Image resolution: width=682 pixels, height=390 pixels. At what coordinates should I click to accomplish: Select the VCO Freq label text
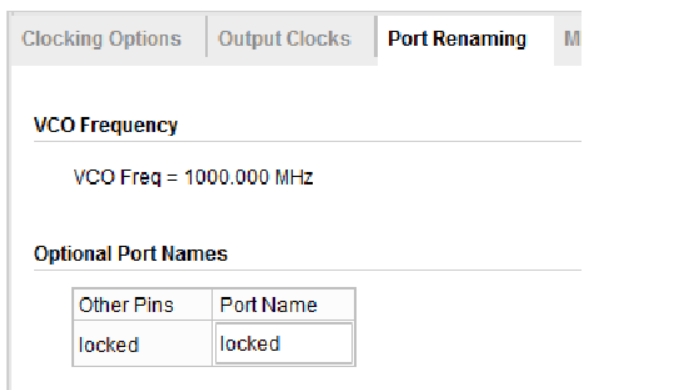117,177
